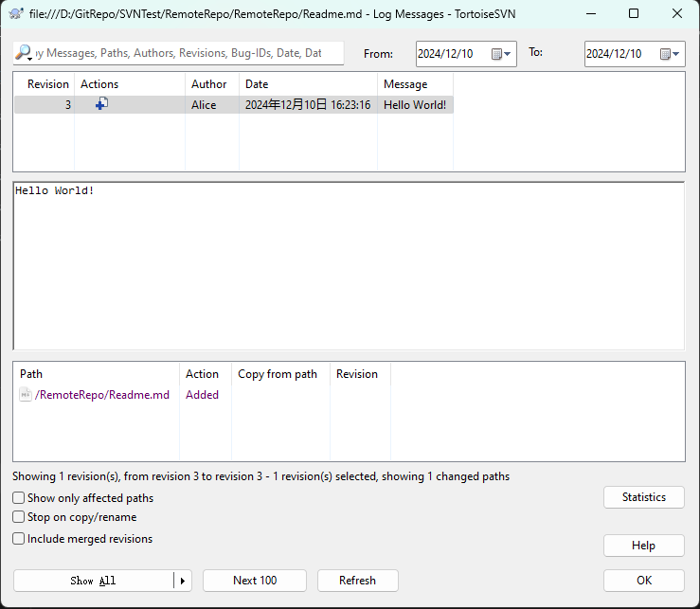
Task: Click the Hello World! text in message pane
Action: pos(54,190)
